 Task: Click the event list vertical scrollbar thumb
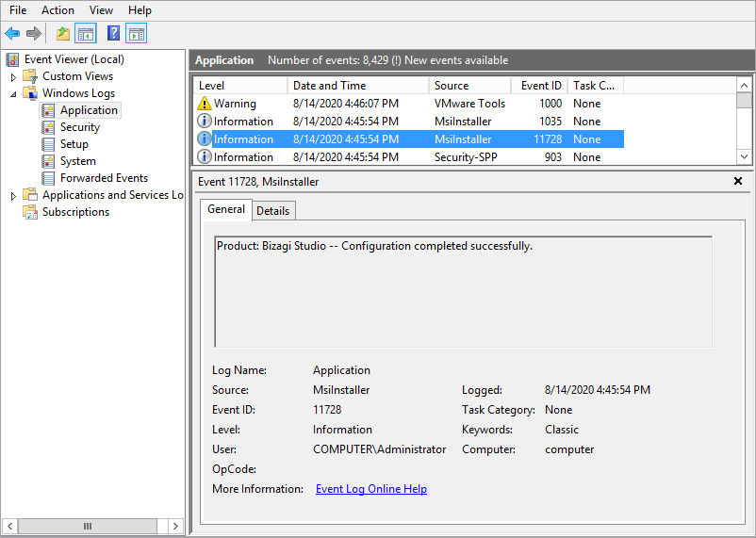[745, 100]
